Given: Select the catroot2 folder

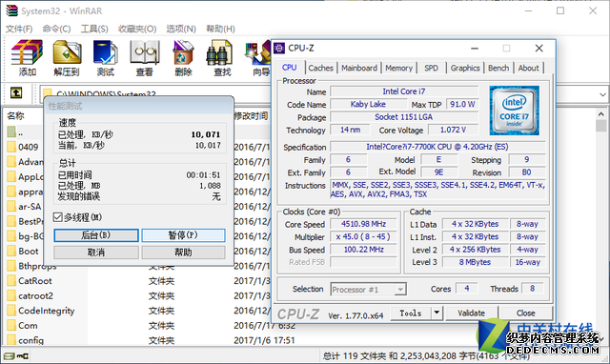Looking at the screenshot, I should pyautogui.click(x=30, y=295).
